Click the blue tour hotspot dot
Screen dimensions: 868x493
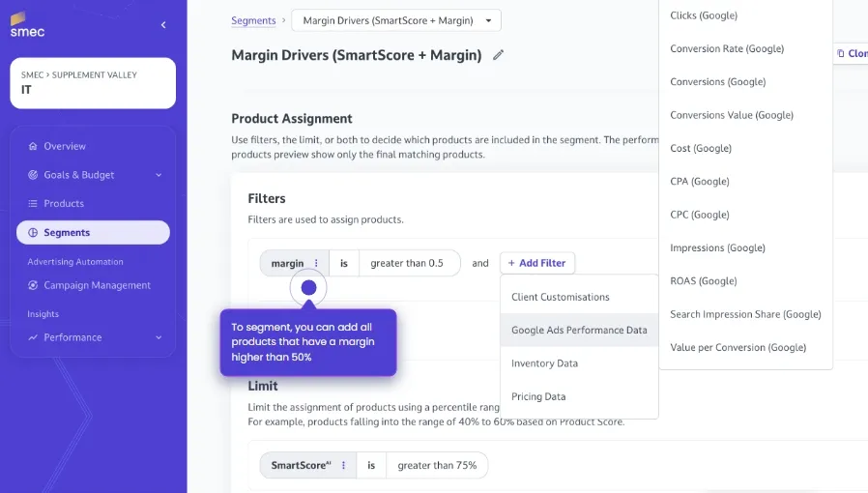coord(308,288)
